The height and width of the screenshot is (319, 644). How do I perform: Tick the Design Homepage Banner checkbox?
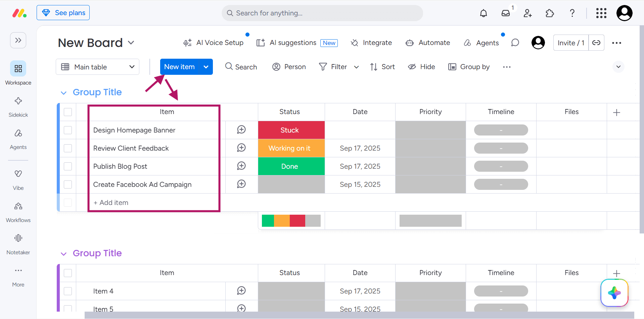click(x=68, y=130)
